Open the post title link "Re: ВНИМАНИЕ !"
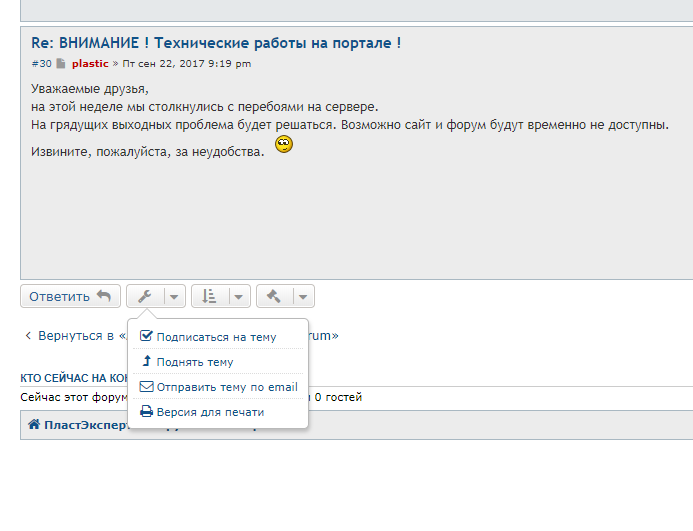 (216, 43)
